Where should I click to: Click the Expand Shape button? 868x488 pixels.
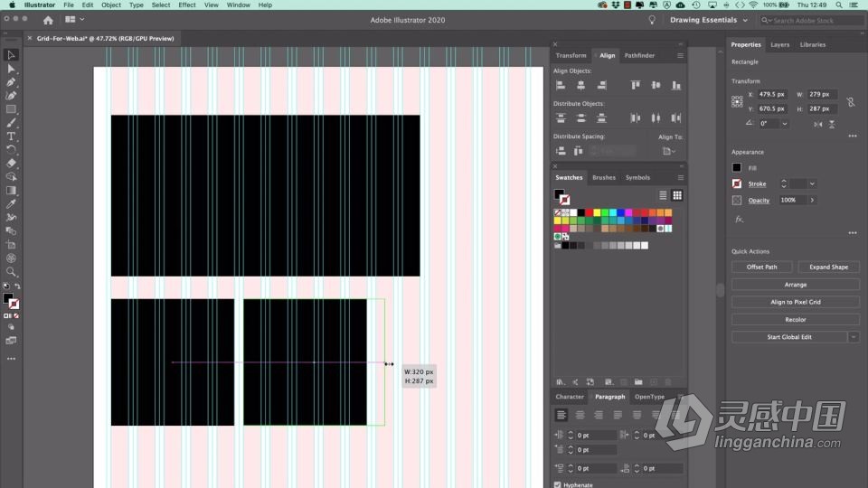point(829,267)
